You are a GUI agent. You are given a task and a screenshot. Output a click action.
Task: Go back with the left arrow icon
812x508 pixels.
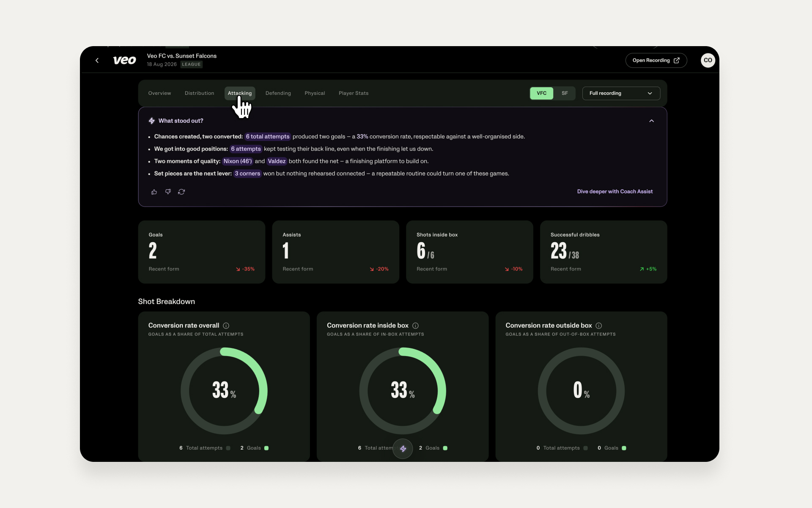click(97, 61)
